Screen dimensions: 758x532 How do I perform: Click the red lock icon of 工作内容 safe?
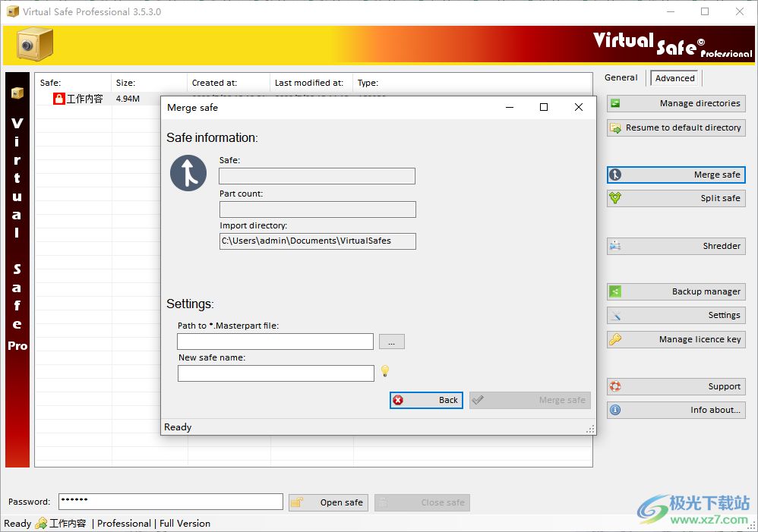pyautogui.click(x=59, y=99)
